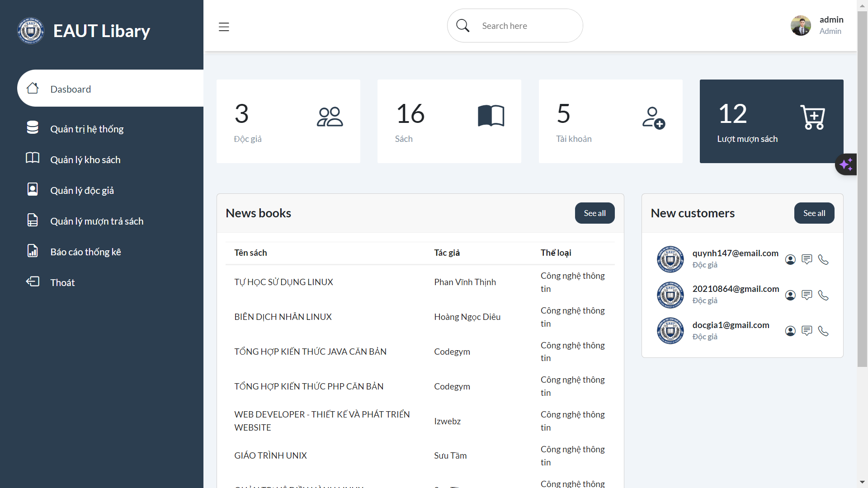868x488 pixels.
Task: Click the vertical page scrollbar
Action: pyautogui.click(x=862, y=190)
